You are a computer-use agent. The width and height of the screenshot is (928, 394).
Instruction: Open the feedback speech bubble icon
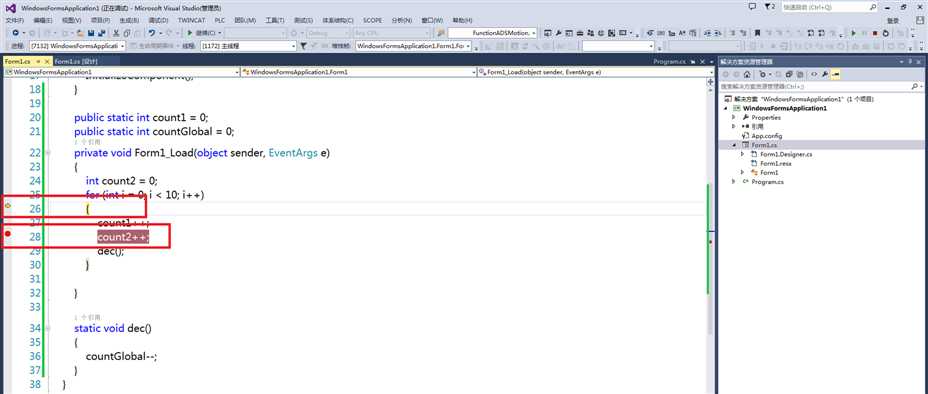point(752,7)
